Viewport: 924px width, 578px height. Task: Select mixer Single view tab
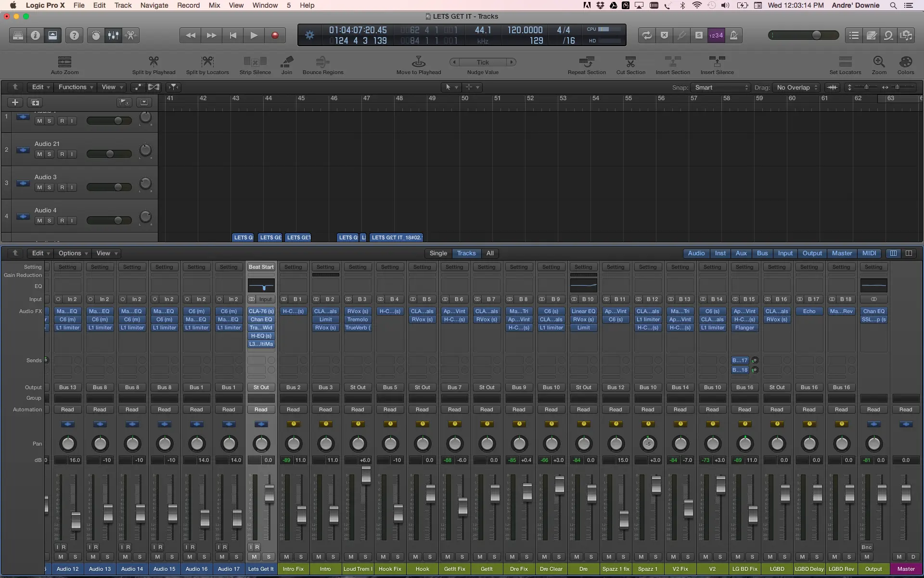pyautogui.click(x=438, y=253)
